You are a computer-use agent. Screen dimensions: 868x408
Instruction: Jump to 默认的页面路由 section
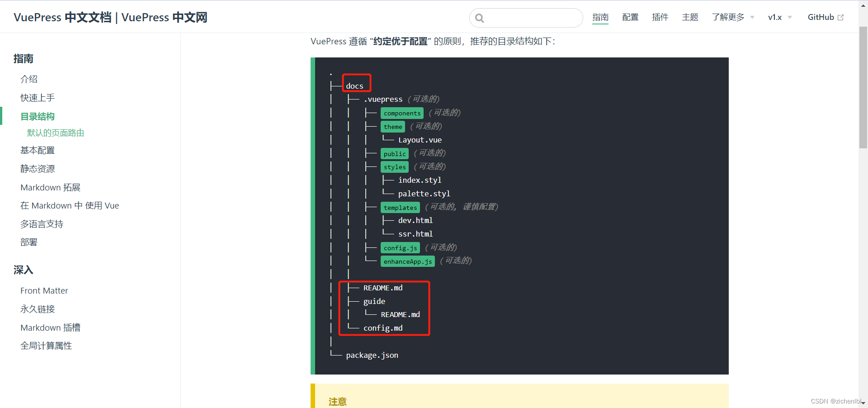coord(56,133)
